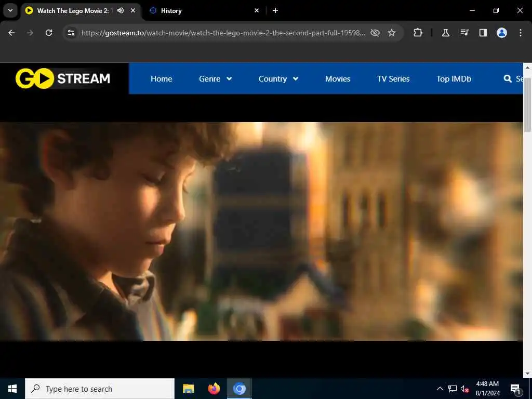Click the gostream.to URL in address bar
The width and height of the screenshot is (532, 399).
[x=223, y=33]
